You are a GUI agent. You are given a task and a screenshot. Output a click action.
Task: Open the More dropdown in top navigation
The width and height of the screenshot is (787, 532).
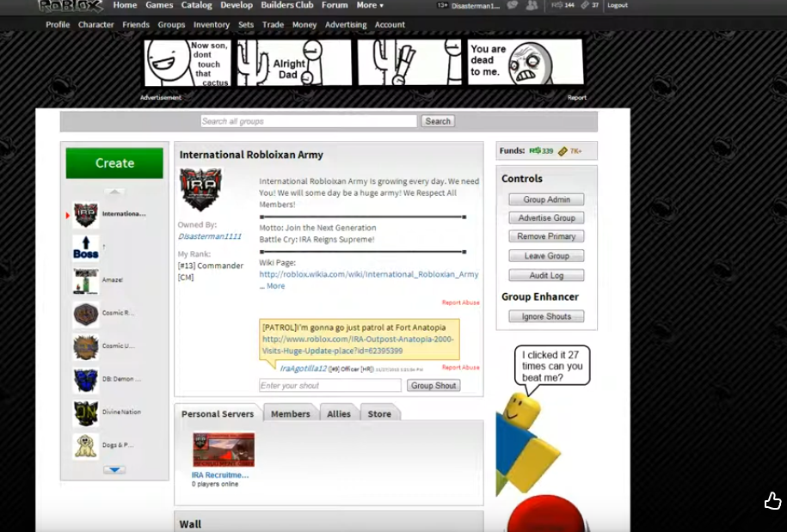click(370, 5)
